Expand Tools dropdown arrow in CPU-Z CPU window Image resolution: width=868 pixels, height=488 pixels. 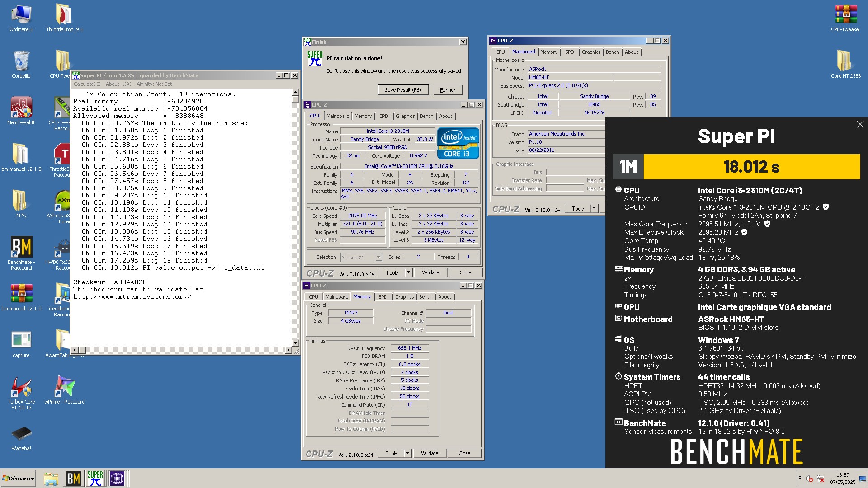[408, 272]
